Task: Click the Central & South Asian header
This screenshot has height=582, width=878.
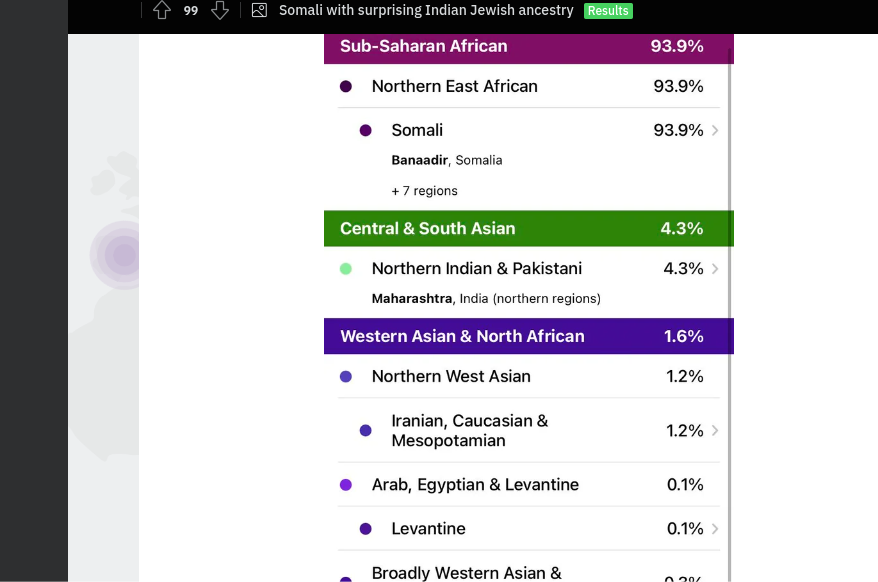Action: (x=528, y=229)
